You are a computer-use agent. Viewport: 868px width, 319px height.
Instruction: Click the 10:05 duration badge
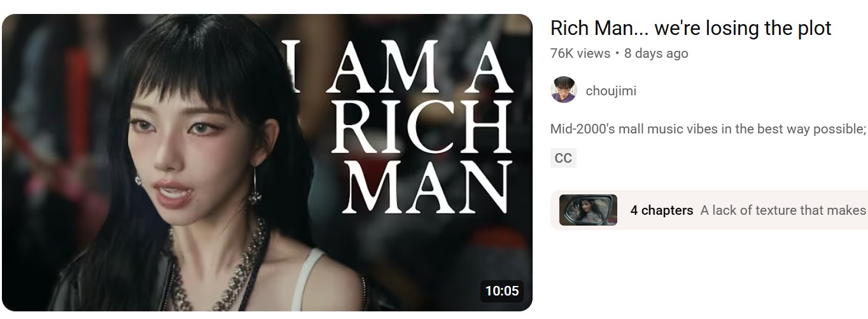coord(502,291)
